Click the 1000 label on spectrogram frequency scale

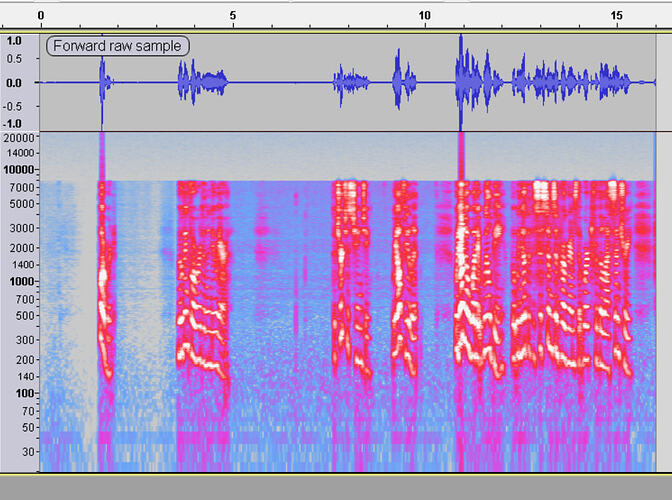point(22,282)
